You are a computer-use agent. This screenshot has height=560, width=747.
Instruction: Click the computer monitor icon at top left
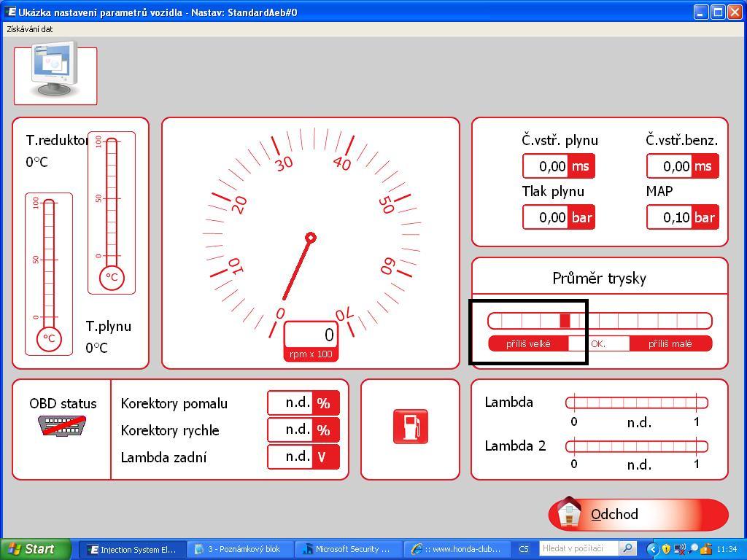(x=55, y=74)
